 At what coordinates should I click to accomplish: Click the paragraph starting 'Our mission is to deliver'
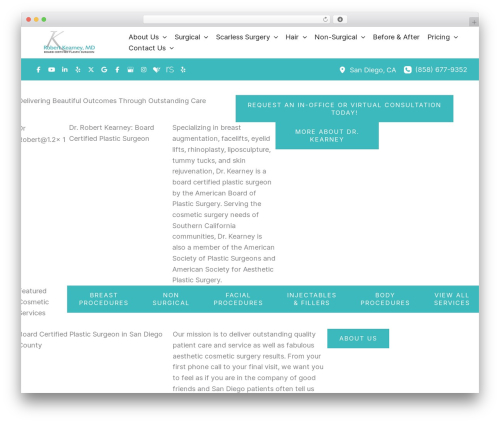click(x=248, y=361)
